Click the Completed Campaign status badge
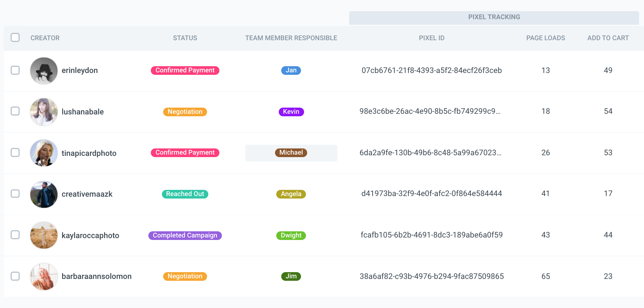644x308 pixels. [185, 235]
